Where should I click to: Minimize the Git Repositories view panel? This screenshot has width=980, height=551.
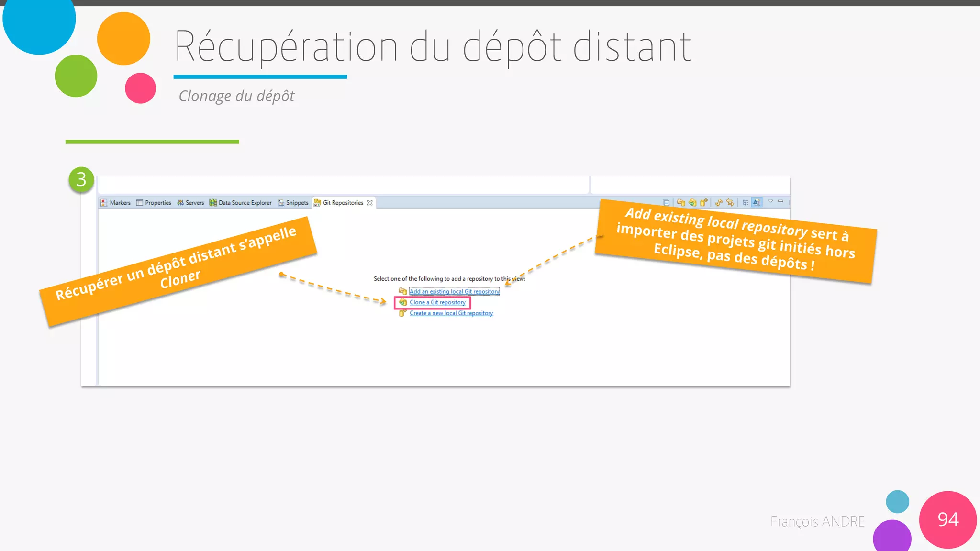781,201
